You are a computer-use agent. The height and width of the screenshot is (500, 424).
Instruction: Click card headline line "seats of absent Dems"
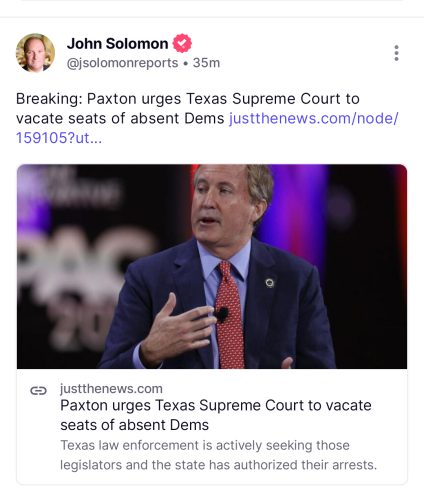pos(134,425)
